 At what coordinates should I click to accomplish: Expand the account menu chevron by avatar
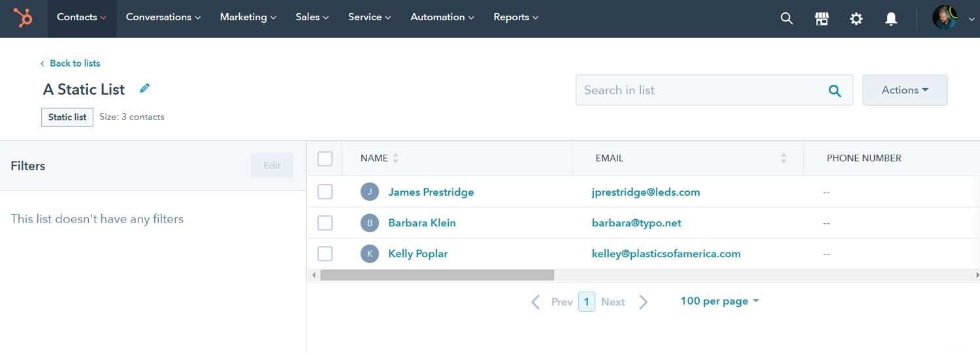point(971,20)
